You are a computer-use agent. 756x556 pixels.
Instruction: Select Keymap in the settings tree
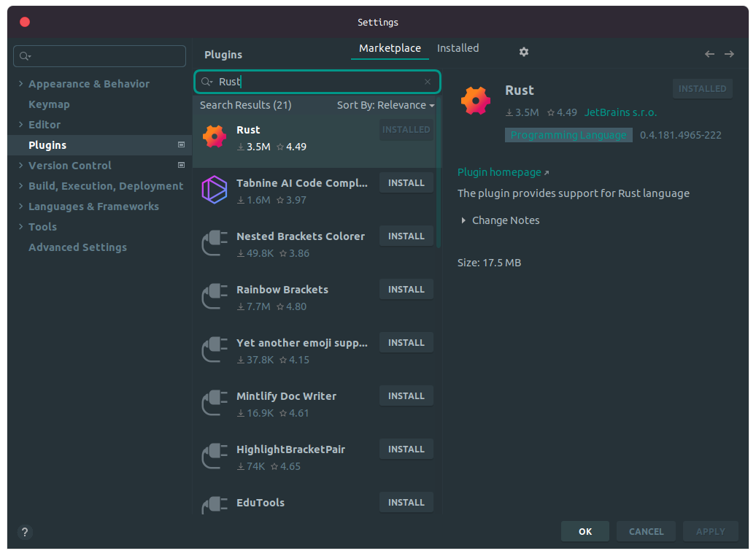tap(49, 104)
